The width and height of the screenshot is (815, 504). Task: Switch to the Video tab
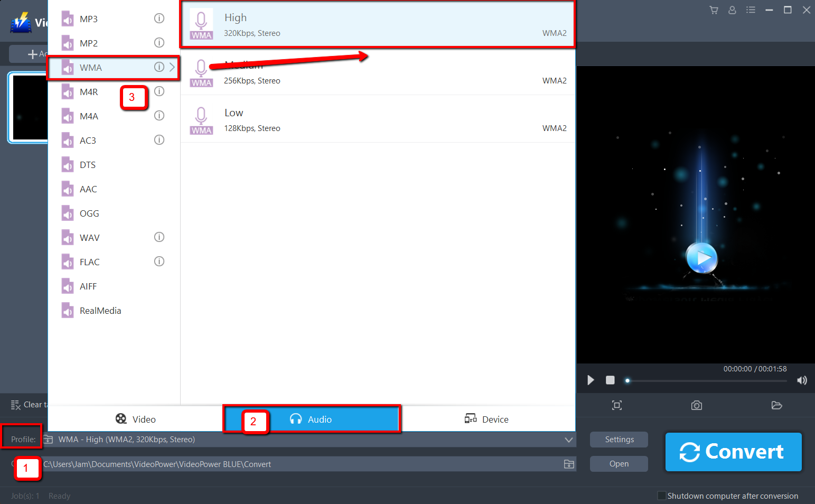coord(136,419)
